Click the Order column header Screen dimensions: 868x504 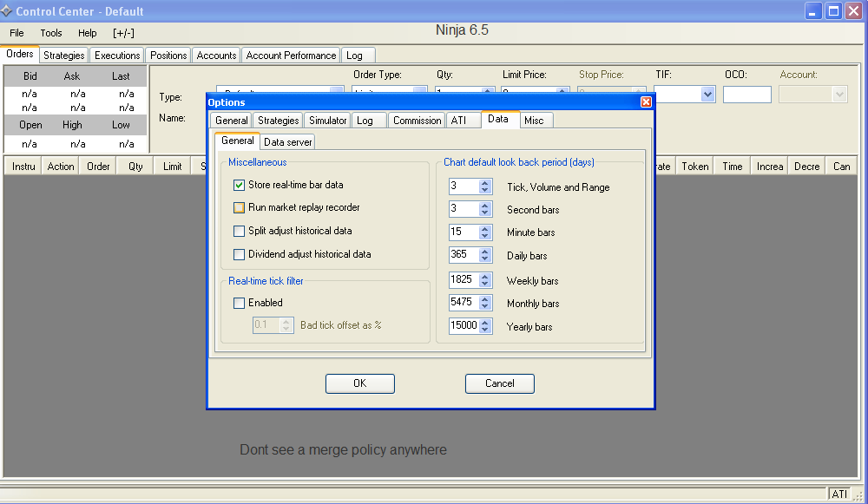[98, 166]
